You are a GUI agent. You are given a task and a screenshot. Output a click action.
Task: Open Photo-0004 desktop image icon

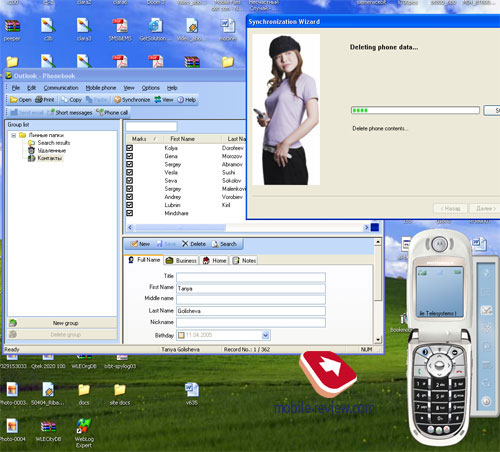coord(12,430)
